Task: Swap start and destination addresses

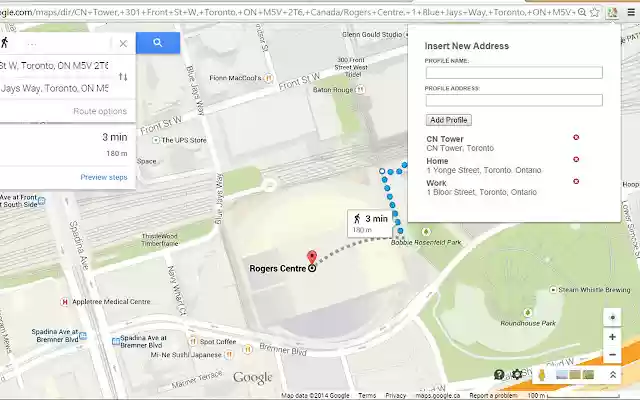Action: pyautogui.click(x=123, y=77)
